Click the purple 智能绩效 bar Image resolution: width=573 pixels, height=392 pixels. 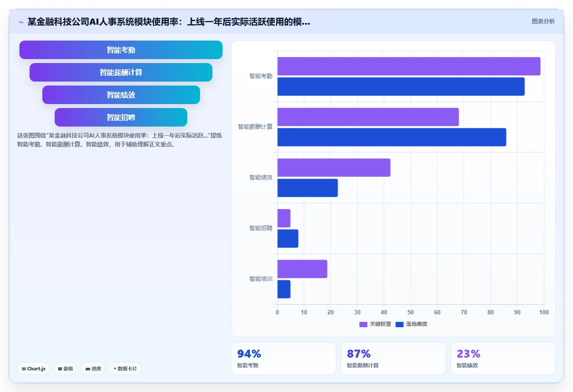[x=334, y=168]
